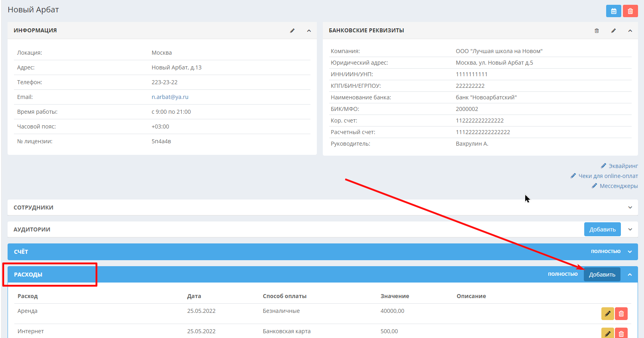Select the value 40000,00

(392, 311)
